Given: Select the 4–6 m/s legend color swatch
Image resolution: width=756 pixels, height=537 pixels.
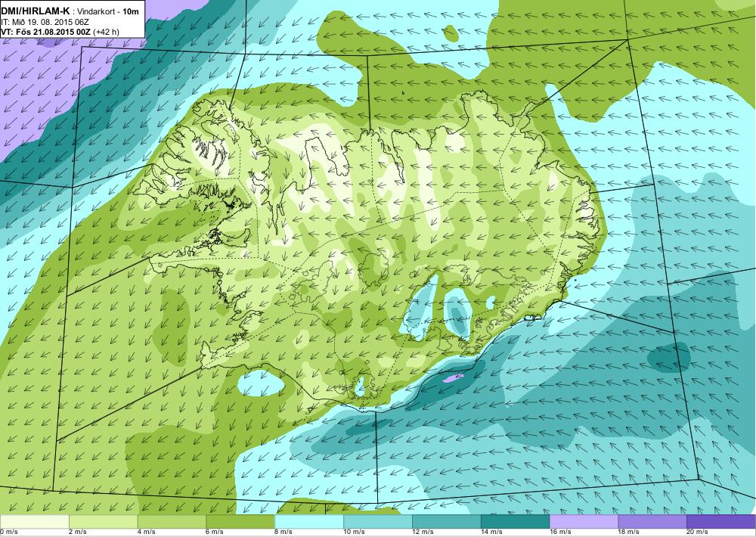Looking at the screenshot, I should 172,521.
